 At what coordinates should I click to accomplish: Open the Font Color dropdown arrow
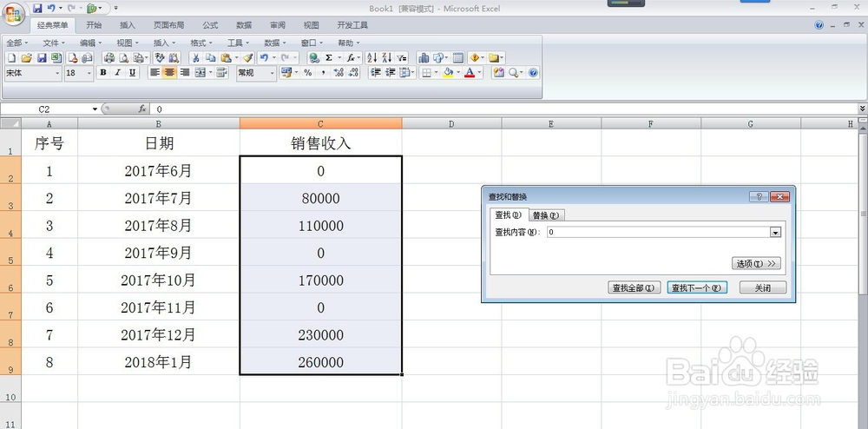pyautogui.click(x=479, y=73)
